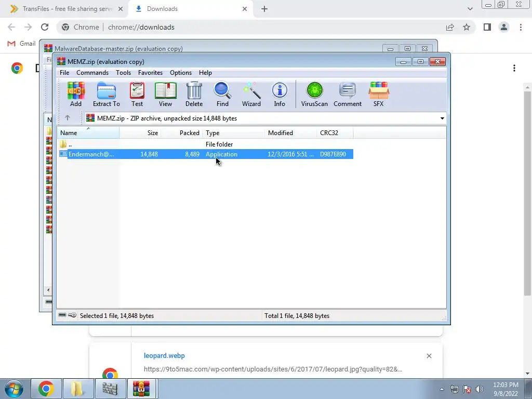Sort by CRC32 column header
This screenshot has height=399, width=532.
335,132
